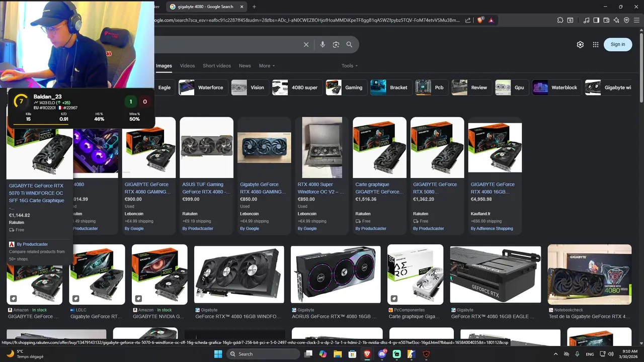The height and width of the screenshot is (362, 644).
Task: Open the AORUS GeForce RTX 4080 16GB image
Action: pos(336,274)
